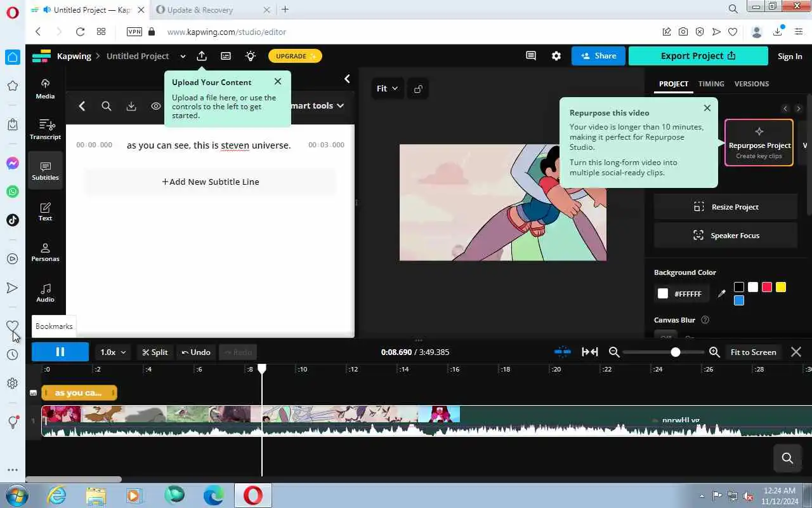812x508 pixels.
Task: Toggle the canvas lock icon
Action: 418,89
